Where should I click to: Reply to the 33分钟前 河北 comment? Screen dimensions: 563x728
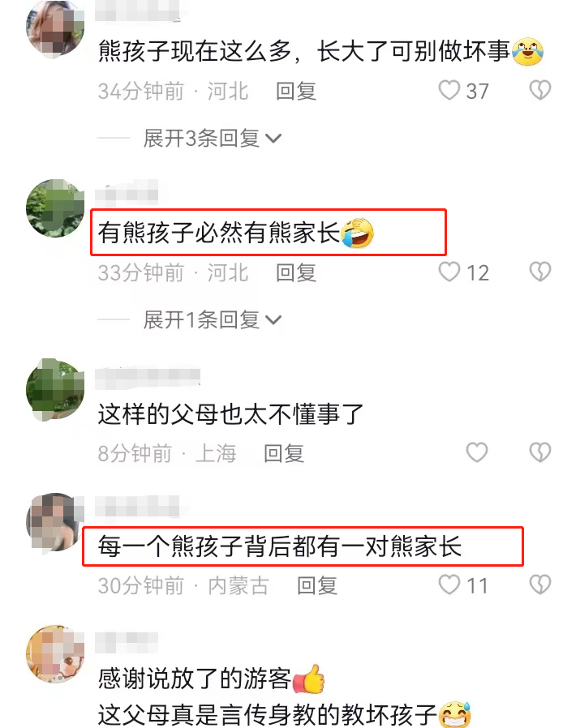[296, 272]
